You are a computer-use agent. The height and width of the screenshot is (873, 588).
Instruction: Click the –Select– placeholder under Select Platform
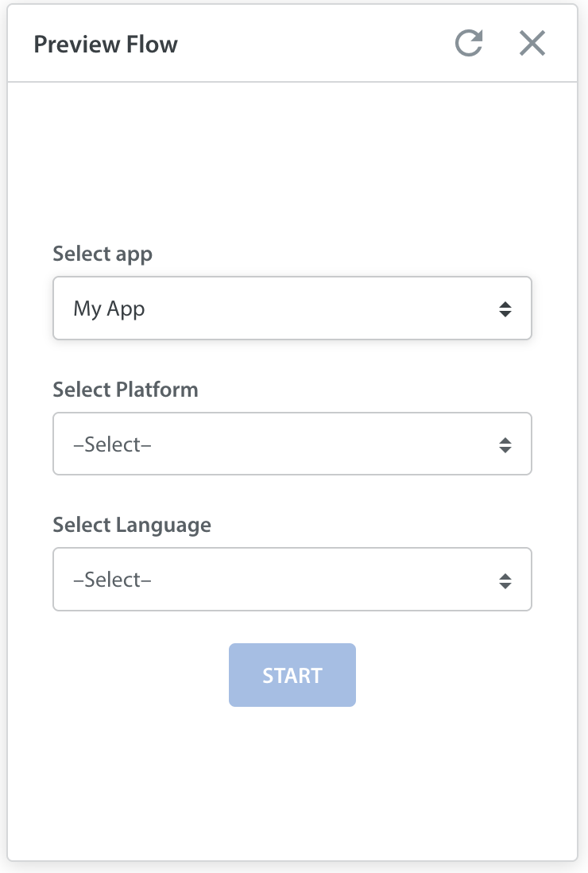(x=112, y=444)
